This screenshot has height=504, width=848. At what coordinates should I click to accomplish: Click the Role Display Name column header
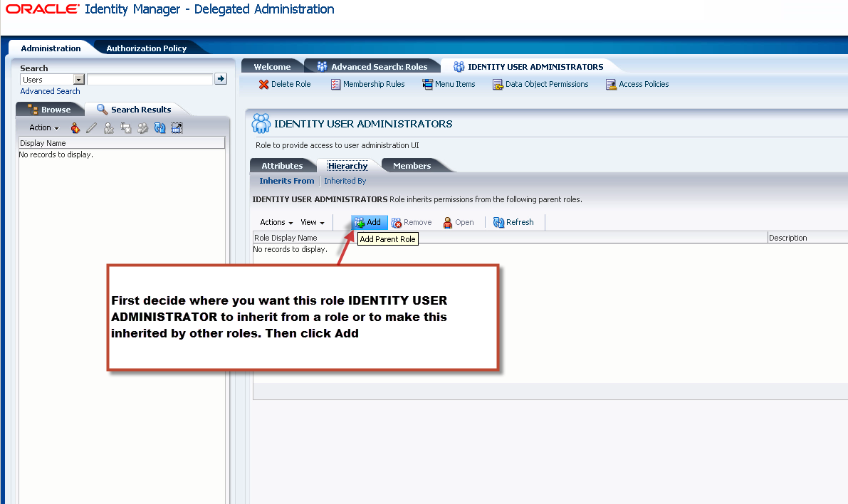tap(510, 238)
